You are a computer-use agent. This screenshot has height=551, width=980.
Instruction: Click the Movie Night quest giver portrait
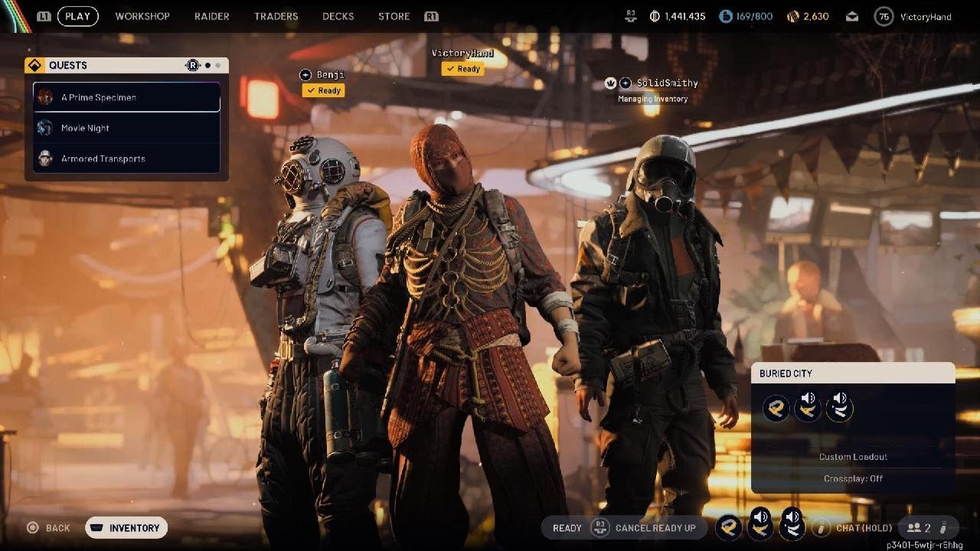pos(45,128)
